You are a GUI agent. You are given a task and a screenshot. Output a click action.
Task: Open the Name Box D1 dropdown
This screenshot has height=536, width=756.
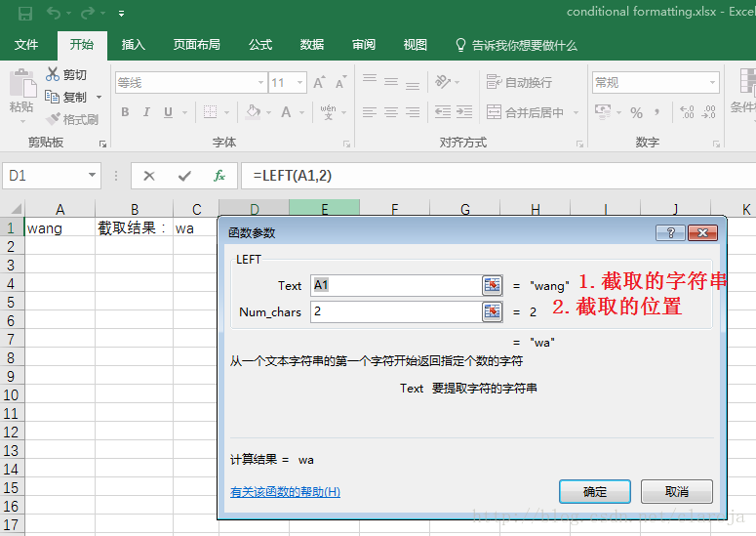coord(92,175)
